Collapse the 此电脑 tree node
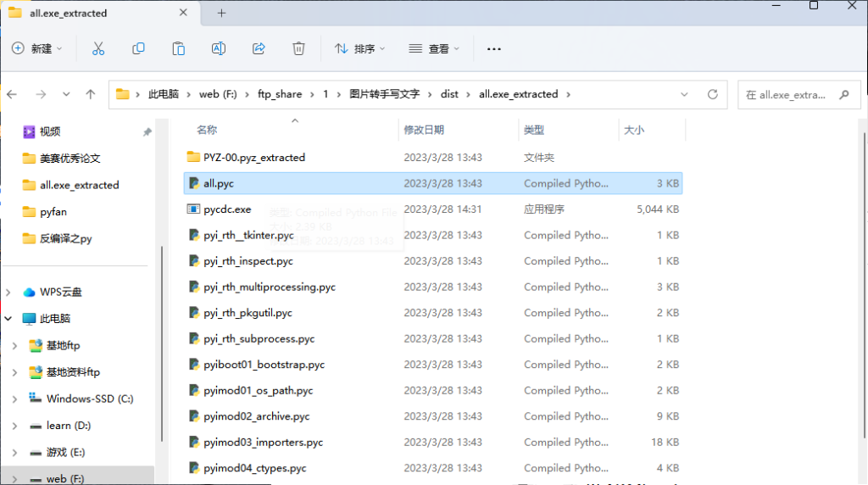Image resolution: width=868 pixels, height=485 pixels. (9, 319)
